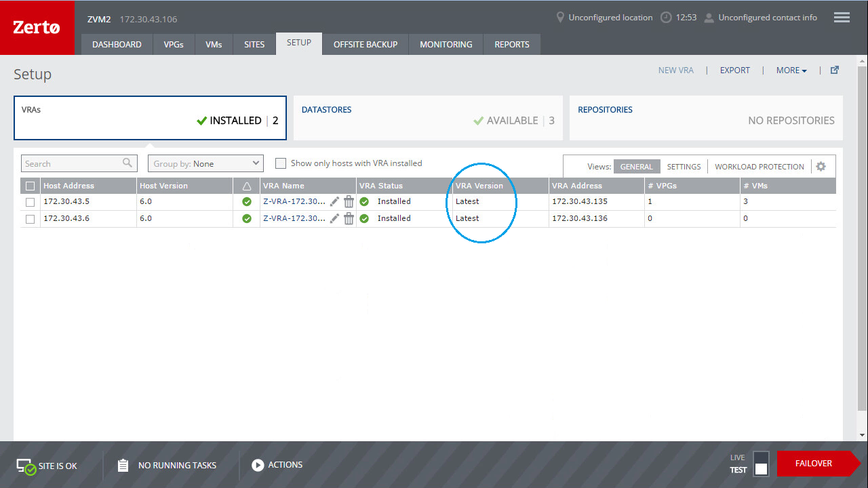
Task: Expand the MORE dropdown menu
Action: [791, 70]
